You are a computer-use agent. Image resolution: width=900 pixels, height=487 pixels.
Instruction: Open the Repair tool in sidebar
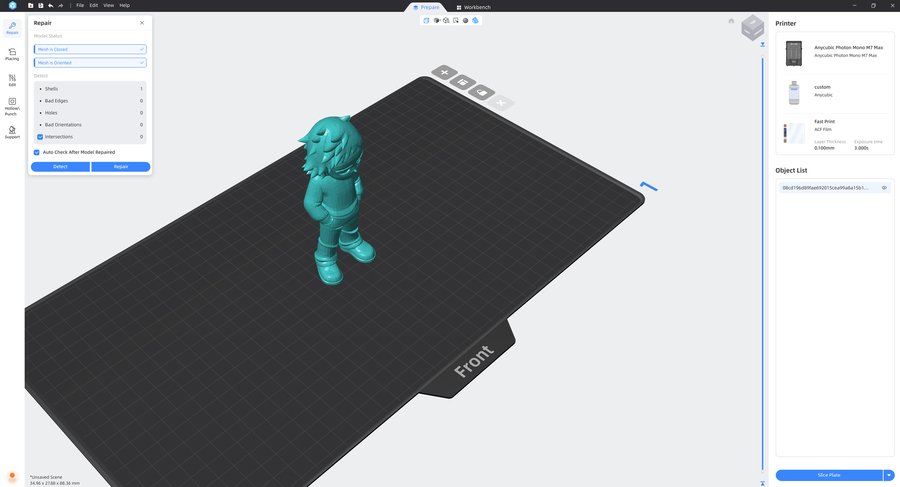(12, 28)
